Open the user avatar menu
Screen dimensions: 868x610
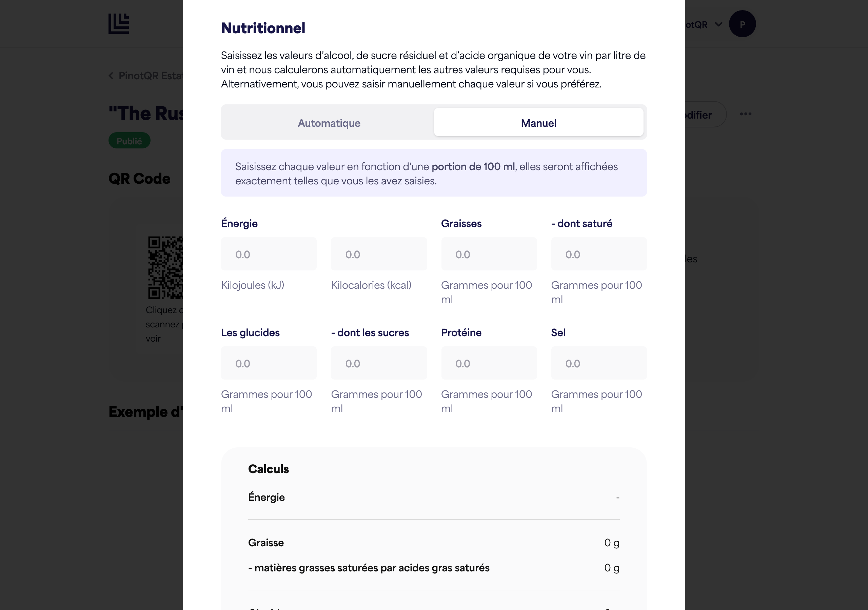742,24
